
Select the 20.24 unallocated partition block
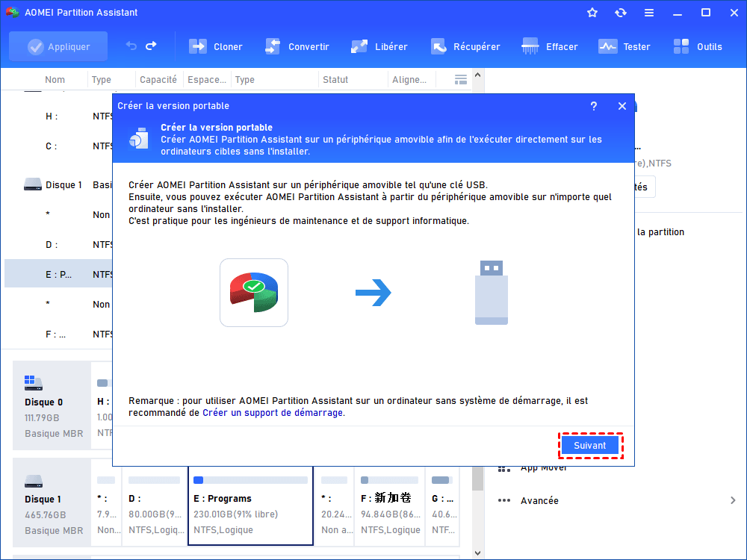(x=336, y=505)
